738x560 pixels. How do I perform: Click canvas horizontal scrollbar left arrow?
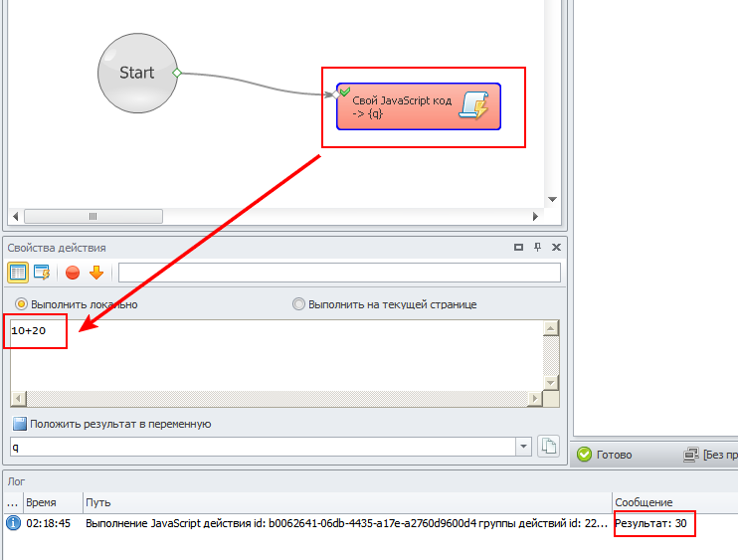coord(16,217)
